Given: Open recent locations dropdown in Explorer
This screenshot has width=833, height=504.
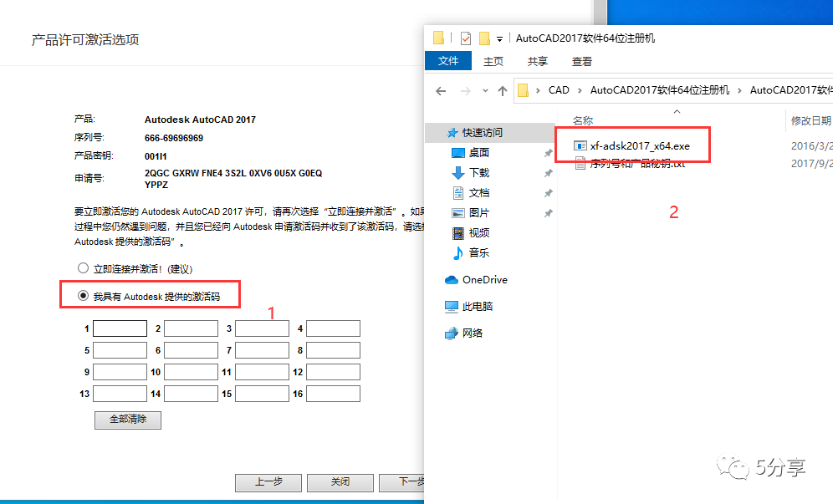Looking at the screenshot, I should pyautogui.click(x=485, y=91).
